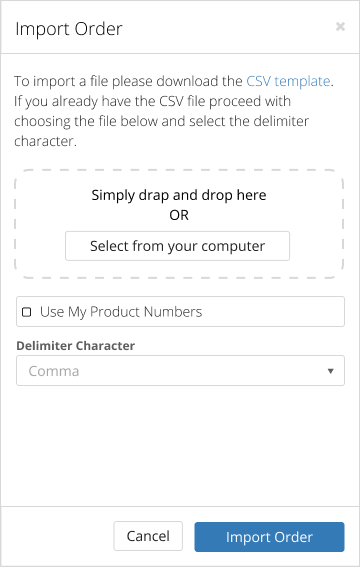Click the Delimiter Character label
The image size is (360, 567).
[76, 346]
